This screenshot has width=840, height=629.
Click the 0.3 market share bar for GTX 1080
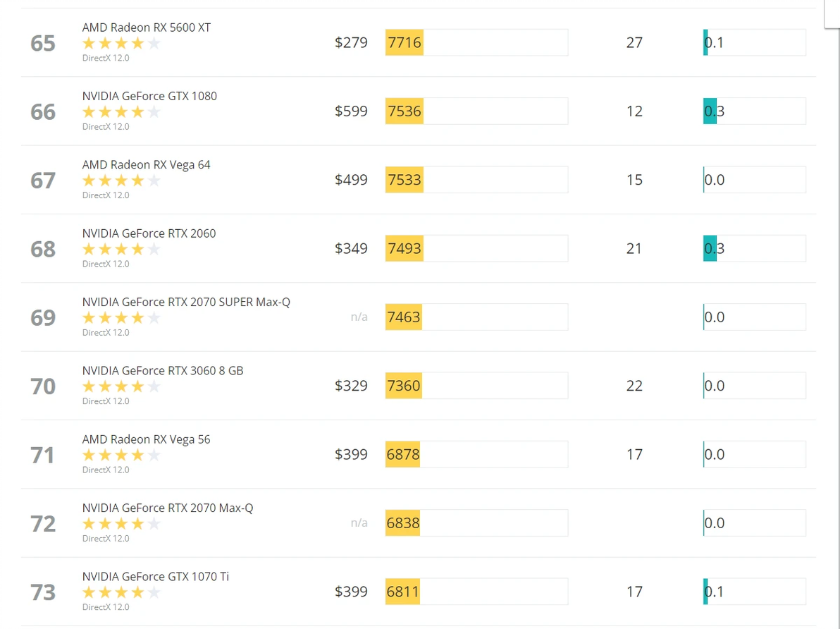pyautogui.click(x=754, y=111)
